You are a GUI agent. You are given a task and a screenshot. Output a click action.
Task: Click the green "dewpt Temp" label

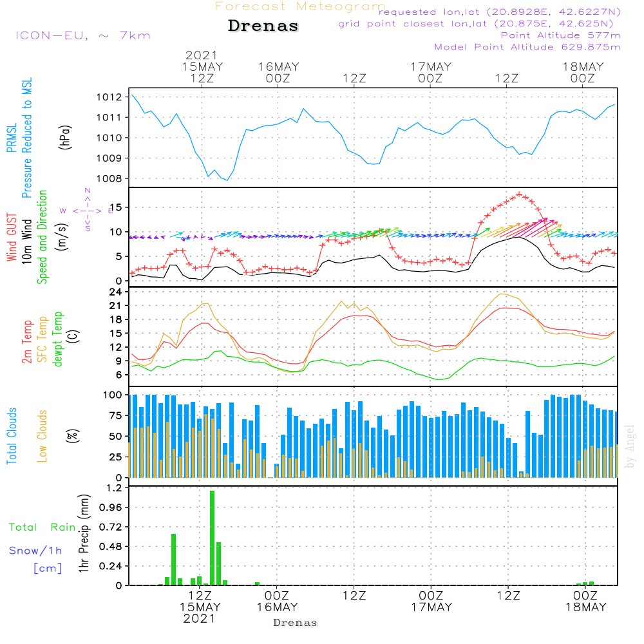click(x=57, y=339)
